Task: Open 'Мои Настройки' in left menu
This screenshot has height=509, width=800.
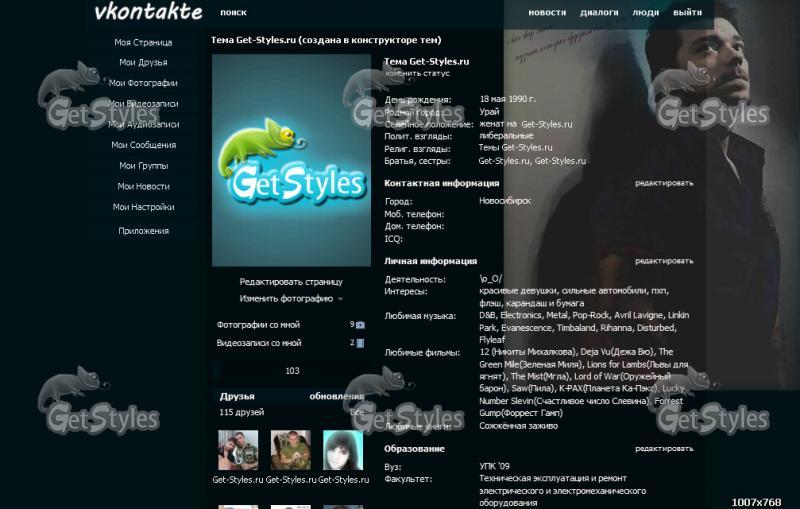Action: tap(143, 207)
